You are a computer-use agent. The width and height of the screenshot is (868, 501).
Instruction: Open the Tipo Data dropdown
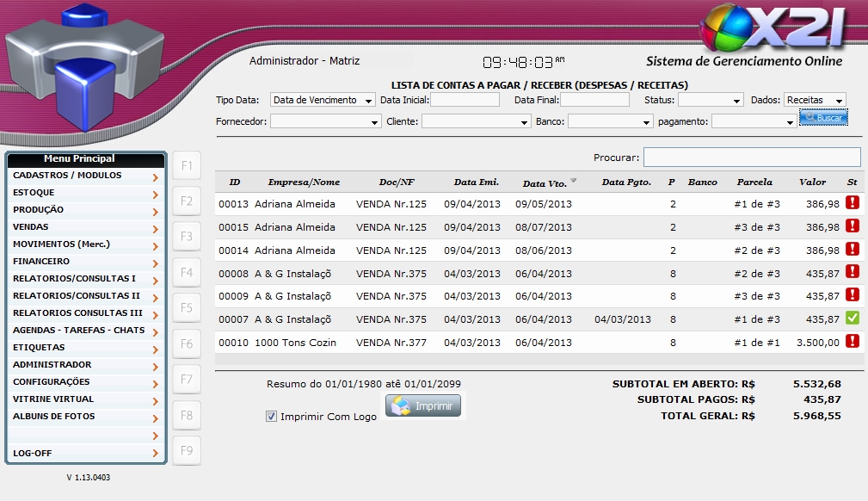[323, 100]
